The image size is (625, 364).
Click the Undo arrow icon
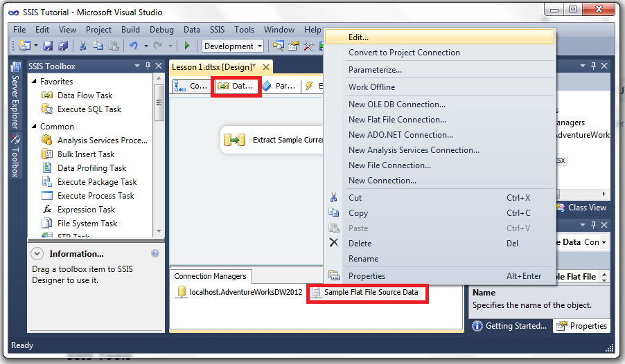point(134,46)
